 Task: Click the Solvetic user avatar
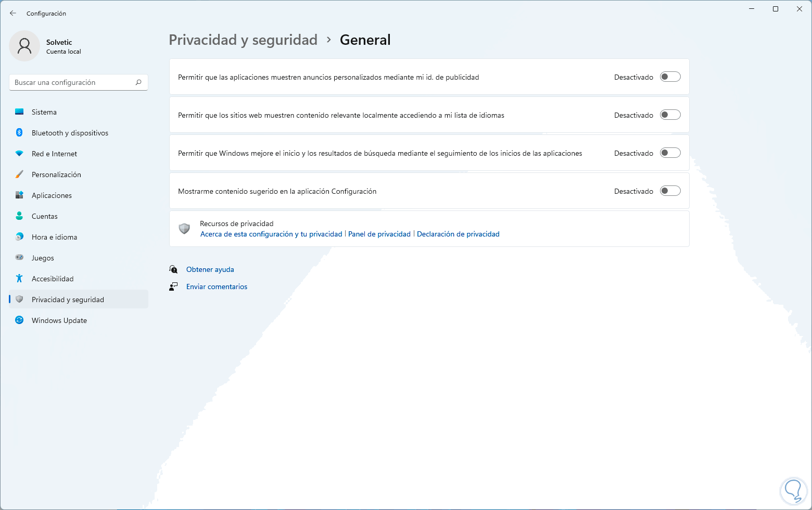pyautogui.click(x=24, y=46)
